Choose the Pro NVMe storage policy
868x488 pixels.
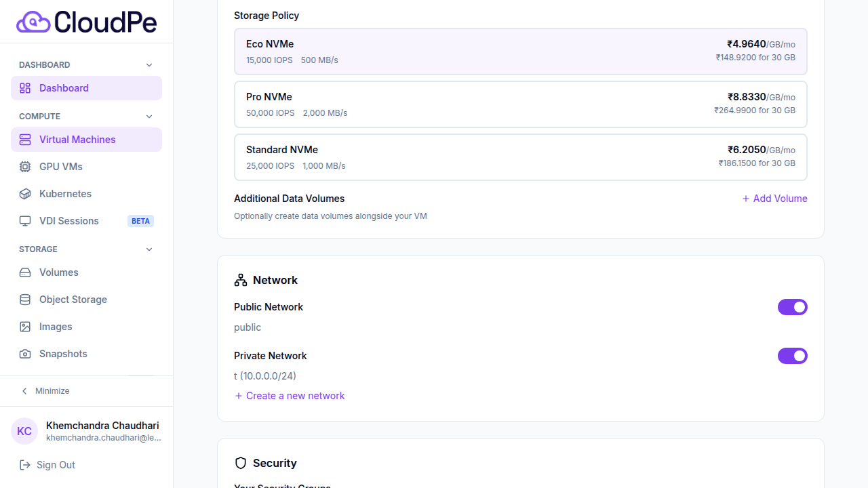click(x=521, y=104)
